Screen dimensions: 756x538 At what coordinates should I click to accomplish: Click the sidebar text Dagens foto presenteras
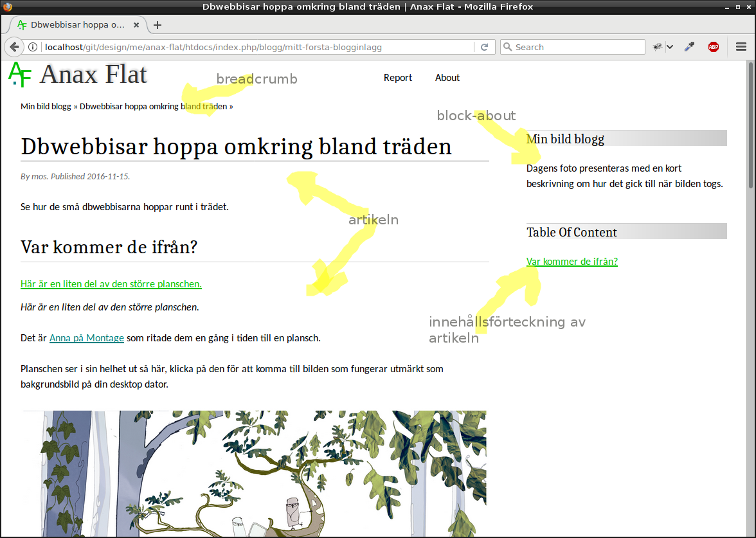[625, 176]
